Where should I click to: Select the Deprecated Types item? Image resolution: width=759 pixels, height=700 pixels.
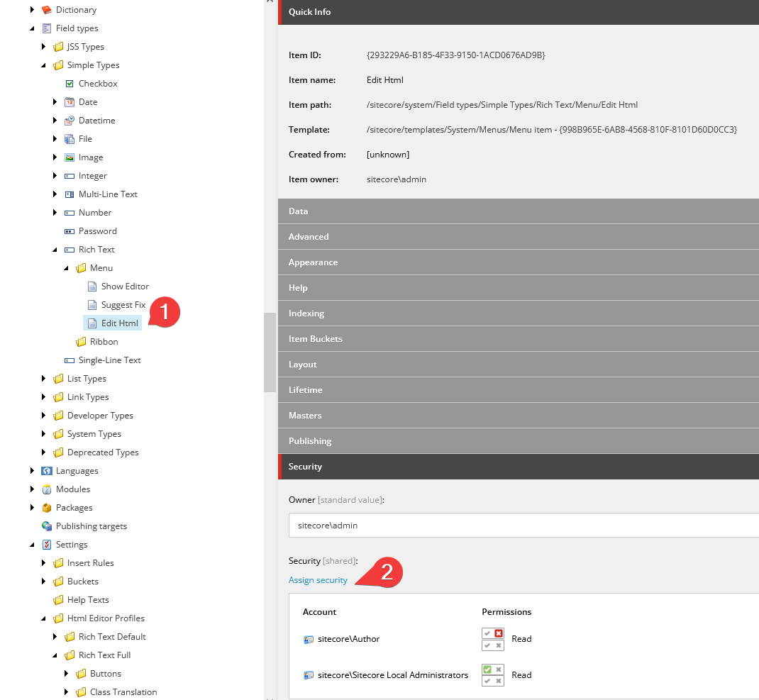click(103, 452)
